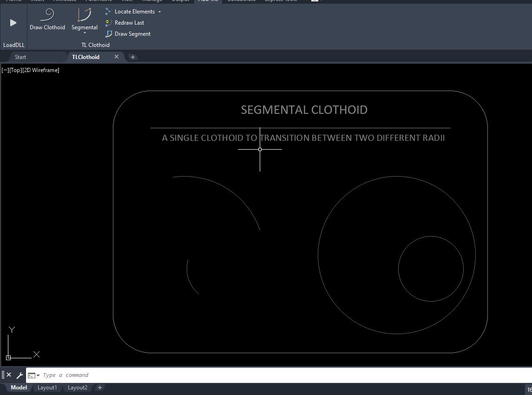Screen dimensions: 532x395
Task: Open a new drawing tab with plus
Action: click(133, 57)
